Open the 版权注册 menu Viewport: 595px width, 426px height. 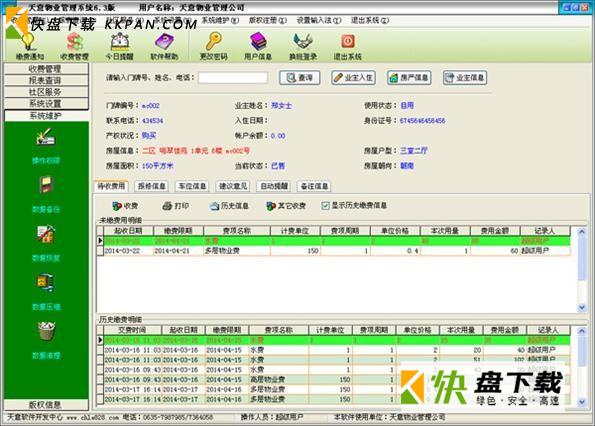[x=268, y=20]
